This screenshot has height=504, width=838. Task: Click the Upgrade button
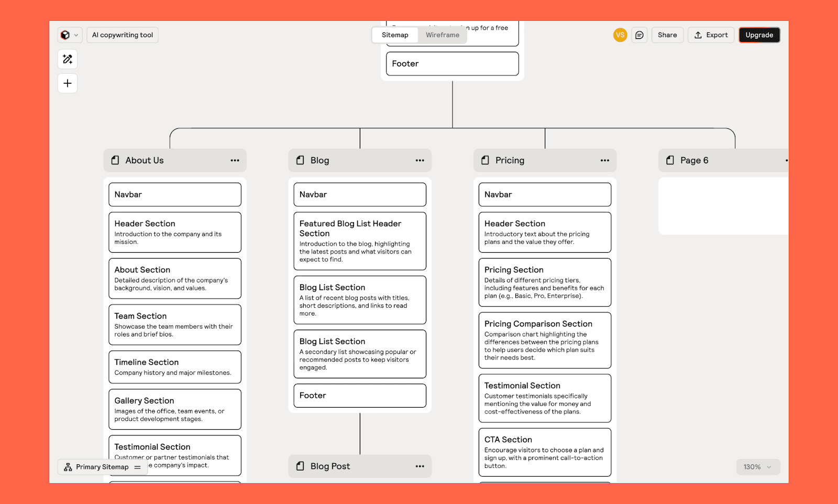(x=759, y=35)
